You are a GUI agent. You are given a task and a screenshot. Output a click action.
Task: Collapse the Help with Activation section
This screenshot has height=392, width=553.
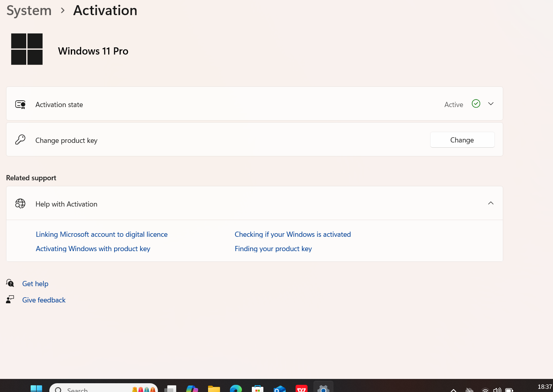tap(491, 203)
